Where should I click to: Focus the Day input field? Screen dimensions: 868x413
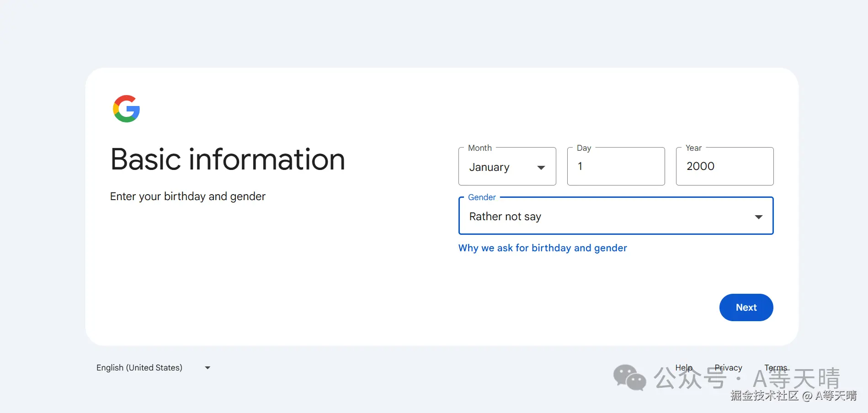pyautogui.click(x=616, y=167)
